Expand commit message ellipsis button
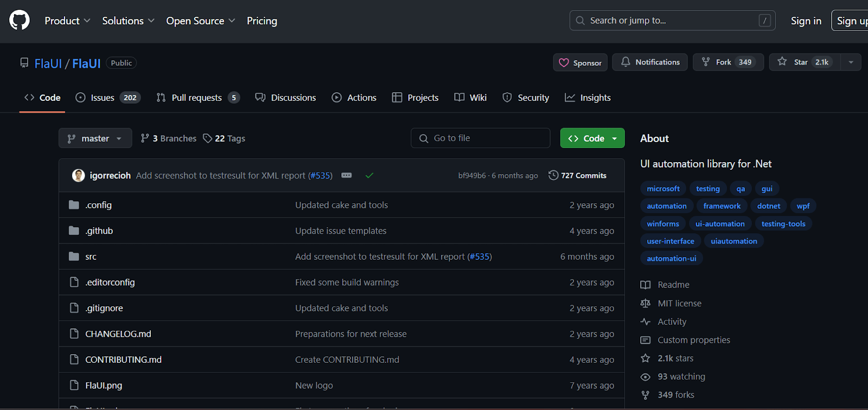The image size is (868, 410). [347, 175]
